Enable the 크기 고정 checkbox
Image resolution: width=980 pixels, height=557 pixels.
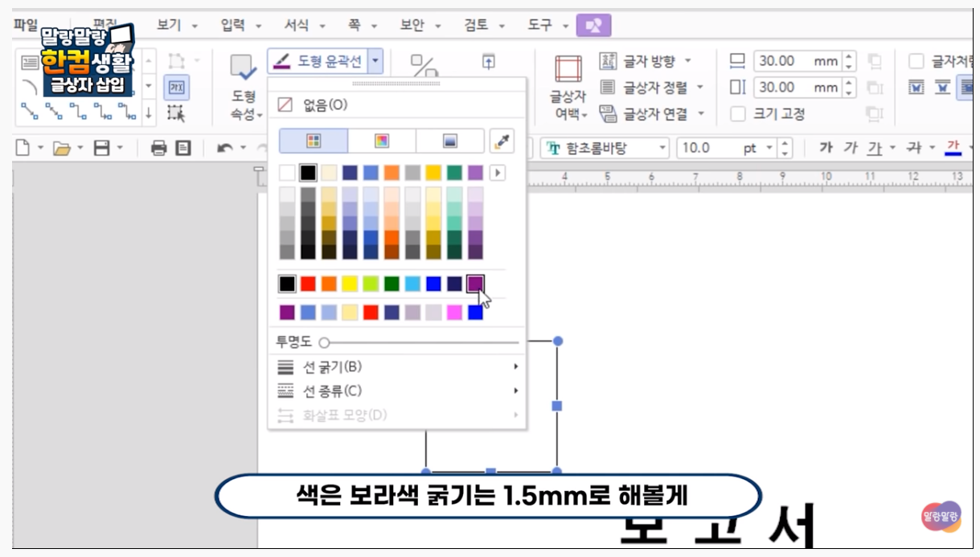click(x=737, y=114)
